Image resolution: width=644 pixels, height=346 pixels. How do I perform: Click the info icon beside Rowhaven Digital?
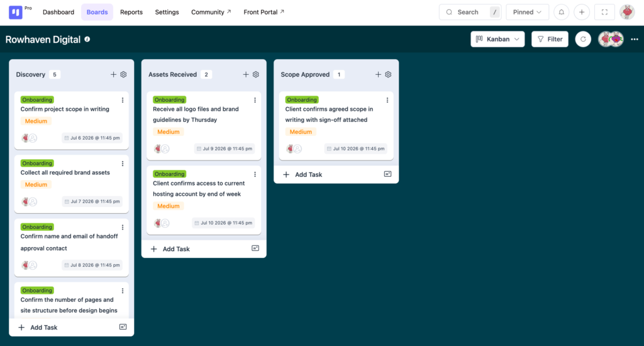[x=87, y=40]
